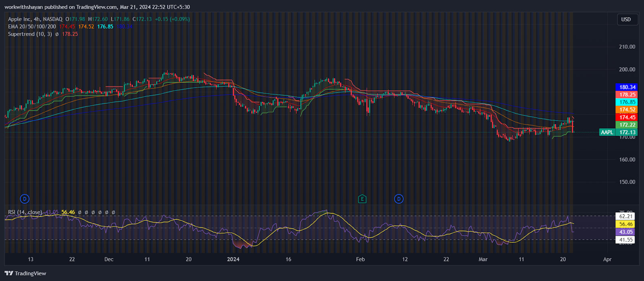Screen dimensions: 644x281
Task: Click the Dec label on time axis
Action: click(x=109, y=259)
